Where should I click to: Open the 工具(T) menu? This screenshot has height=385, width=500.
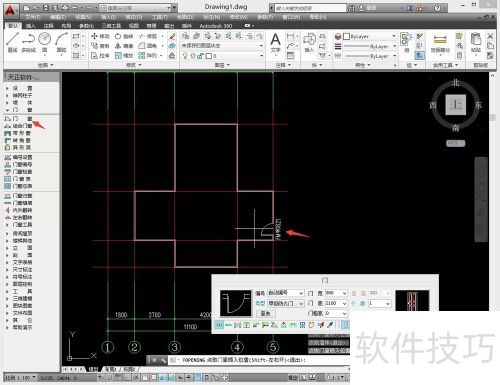[160, 17]
